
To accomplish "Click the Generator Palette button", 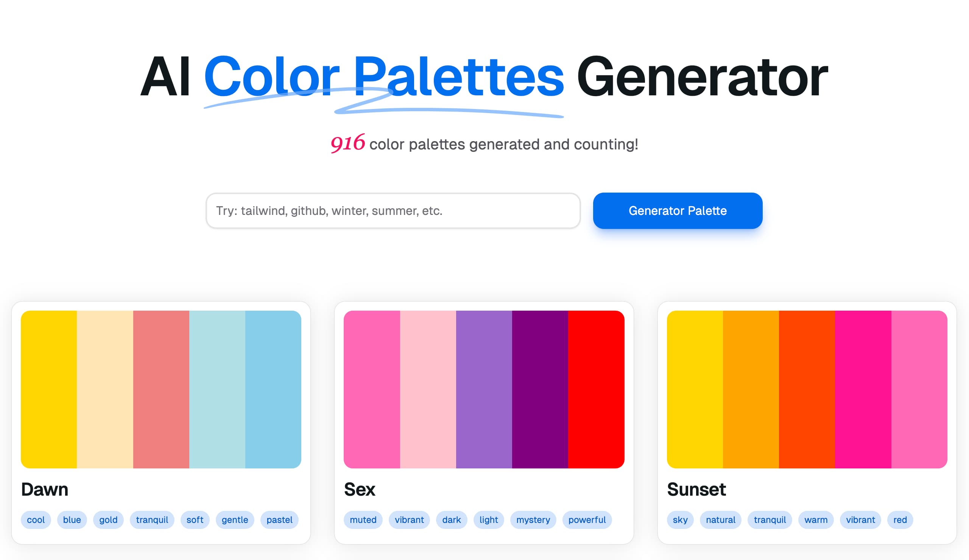I will 677,211.
